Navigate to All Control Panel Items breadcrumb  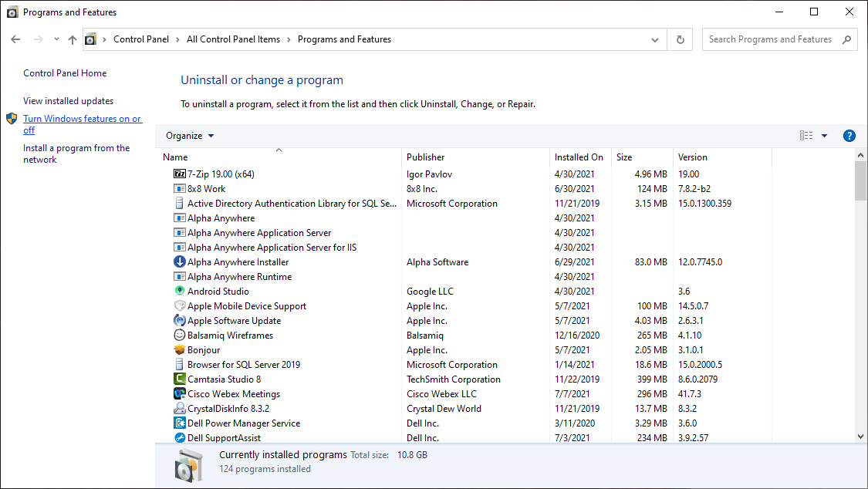(x=233, y=39)
